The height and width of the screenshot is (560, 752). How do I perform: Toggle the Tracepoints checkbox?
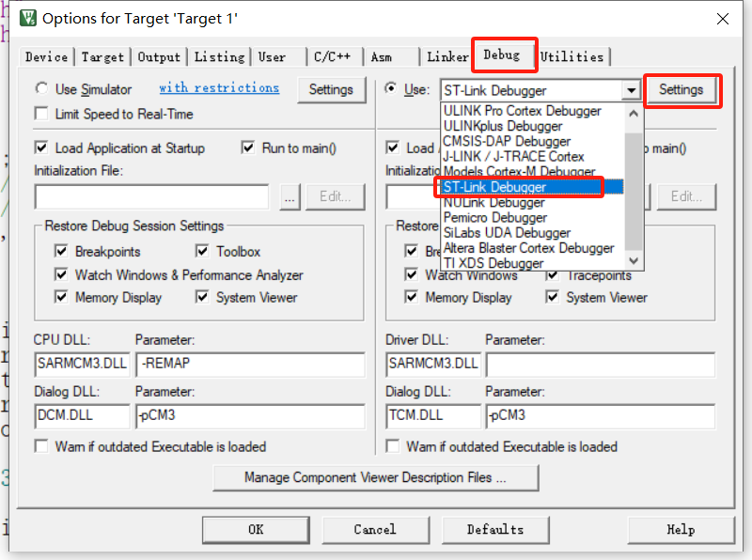coord(552,275)
